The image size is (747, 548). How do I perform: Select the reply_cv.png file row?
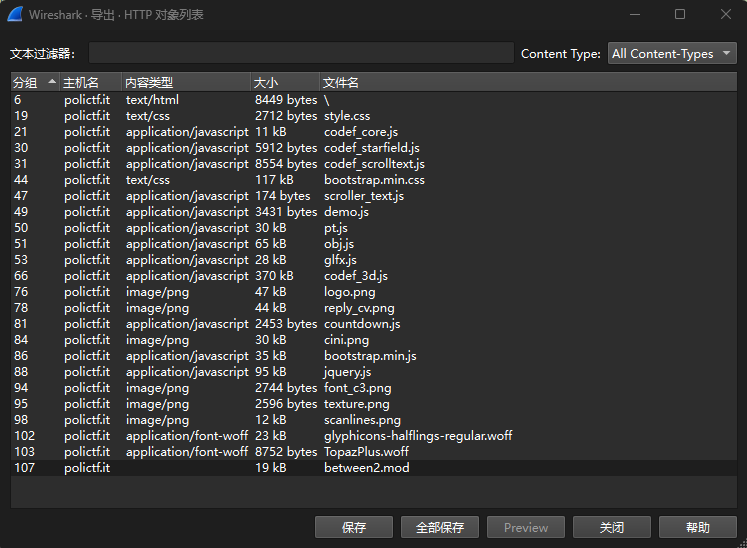tap(374, 308)
